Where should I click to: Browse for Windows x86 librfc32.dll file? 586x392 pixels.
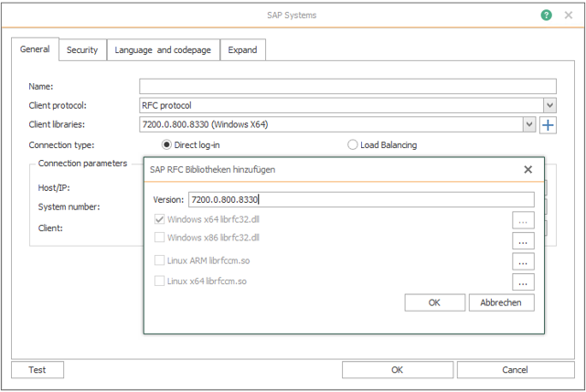click(x=523, y=240)
